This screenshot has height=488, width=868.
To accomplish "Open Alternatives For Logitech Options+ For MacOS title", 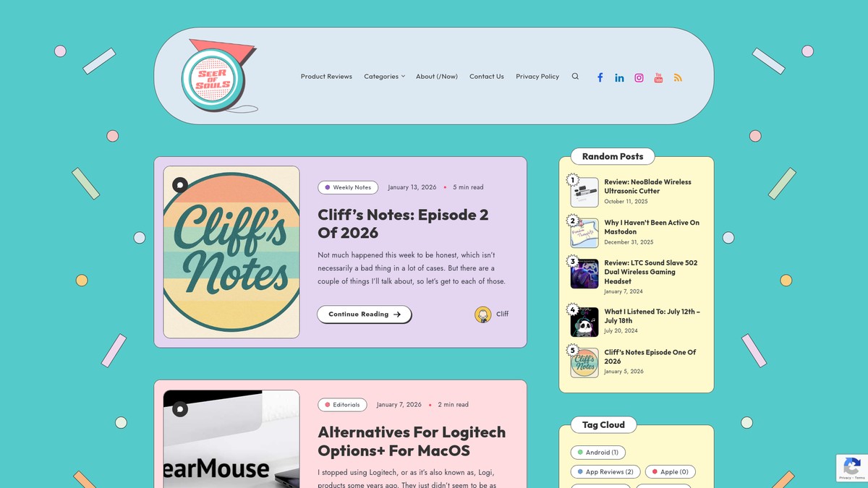I will [412, 441].
